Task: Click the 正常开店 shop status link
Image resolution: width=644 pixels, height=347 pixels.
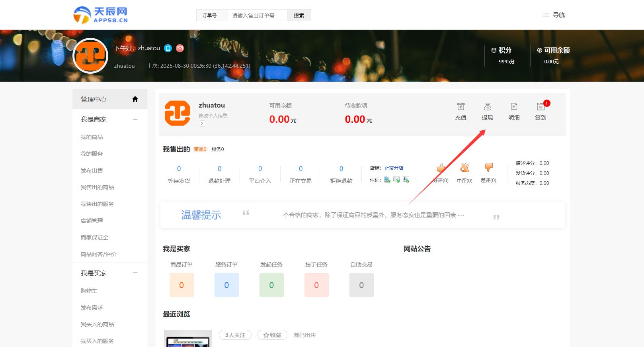Action: (x=394, y=168)
